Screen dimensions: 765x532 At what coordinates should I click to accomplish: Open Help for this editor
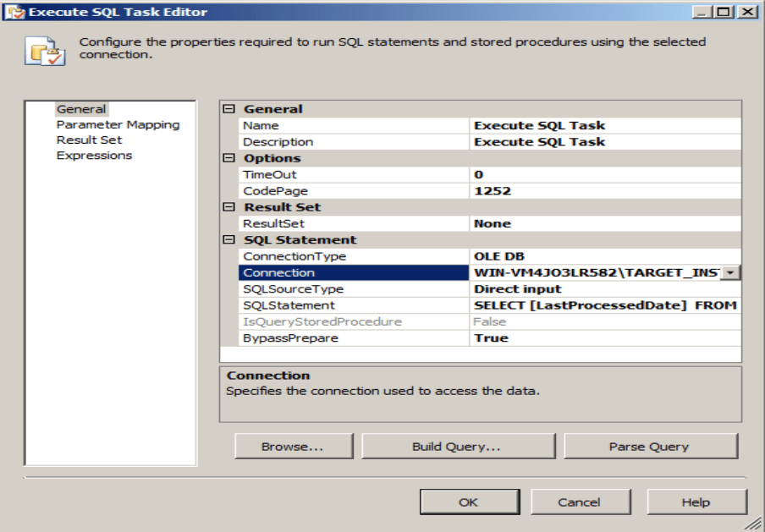[x=696, y=502]
